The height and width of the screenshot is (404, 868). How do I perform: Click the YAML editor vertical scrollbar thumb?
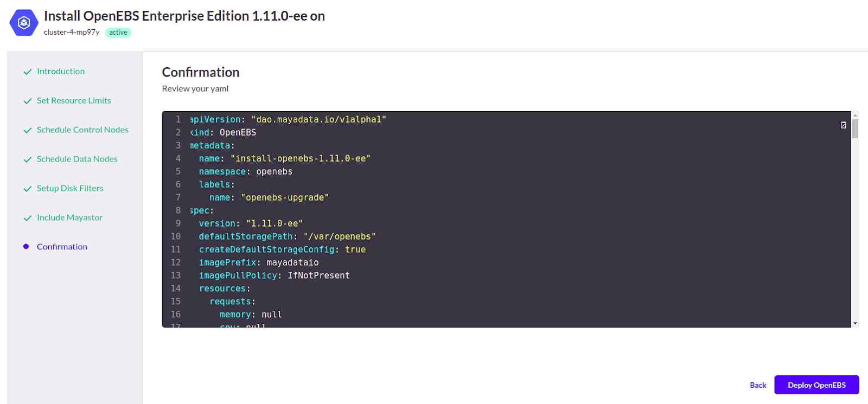(855, 129)
